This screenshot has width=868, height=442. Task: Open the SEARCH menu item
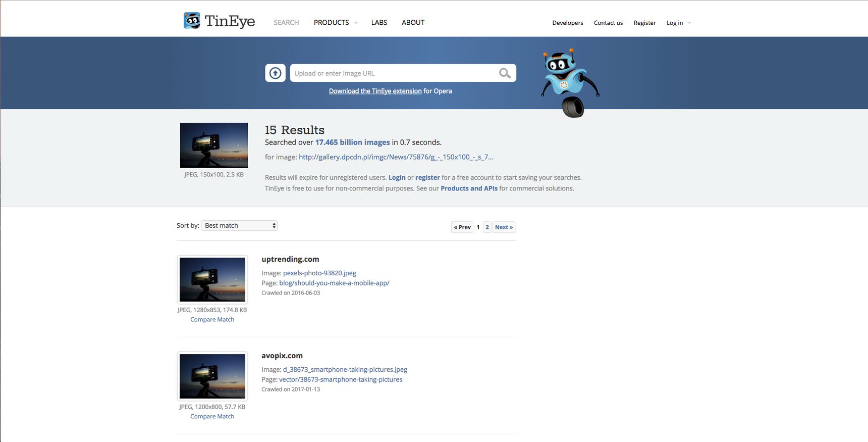tap(286, 23)
